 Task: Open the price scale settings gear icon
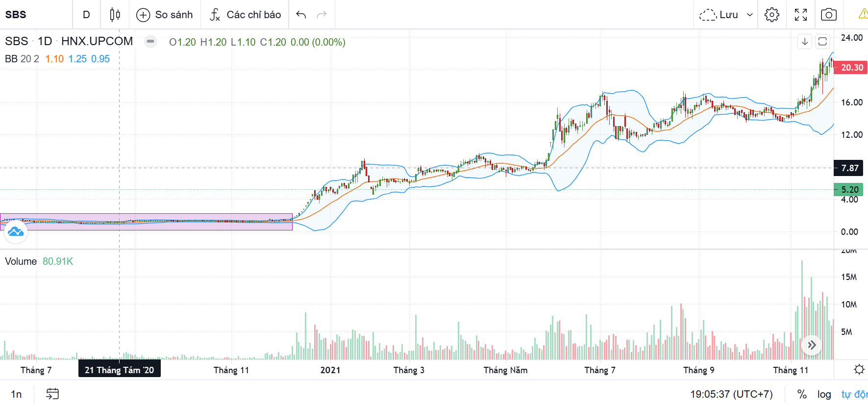[x=859, y=370]
